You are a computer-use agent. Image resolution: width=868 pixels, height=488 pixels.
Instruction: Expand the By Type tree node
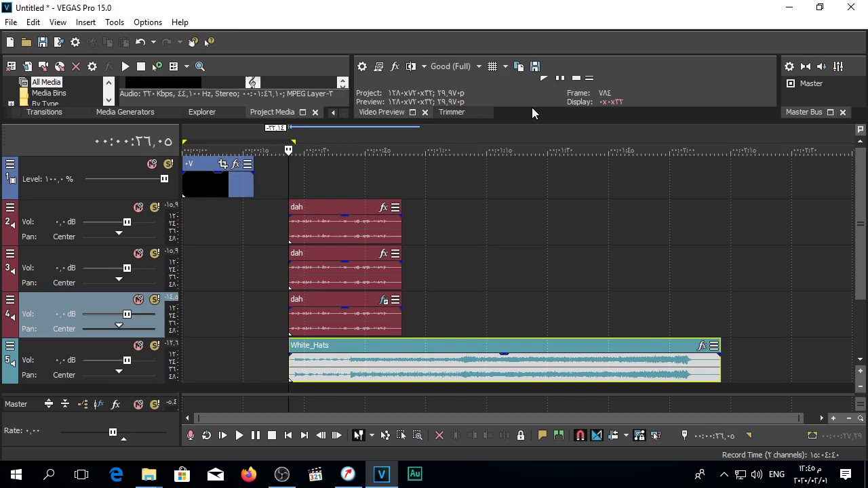[x=11, y=104]
